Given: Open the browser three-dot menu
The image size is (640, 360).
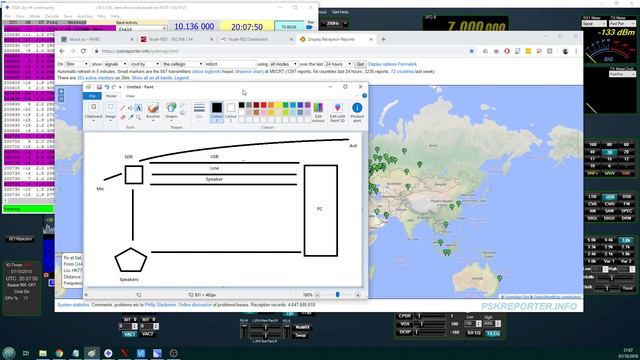Looking at the screenshot, I should click(576, 51).
